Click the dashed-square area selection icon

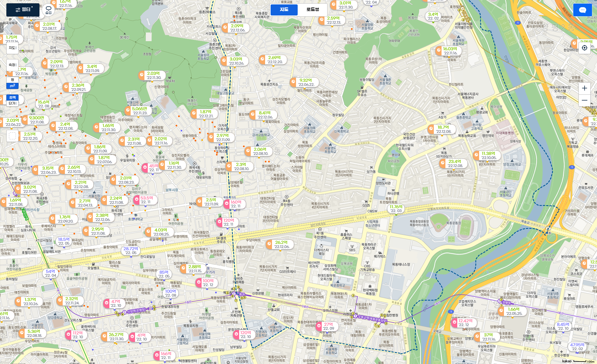pos(12,136)
